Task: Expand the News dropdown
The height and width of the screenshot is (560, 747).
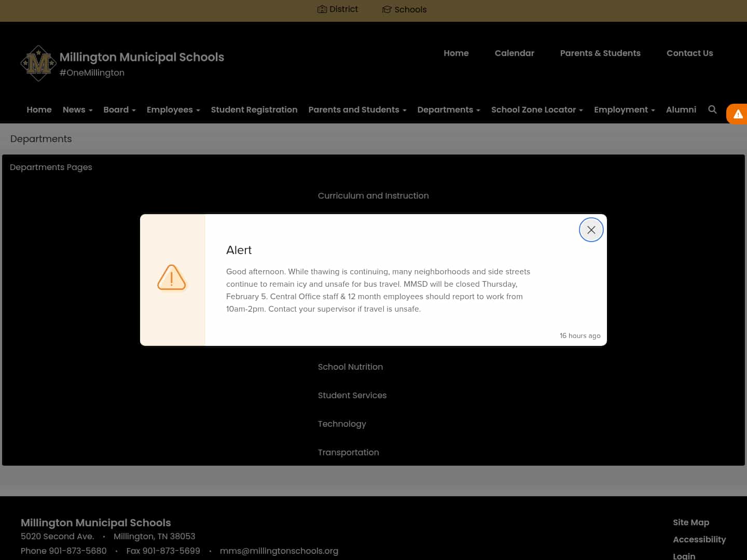Action: click(77, 109)
